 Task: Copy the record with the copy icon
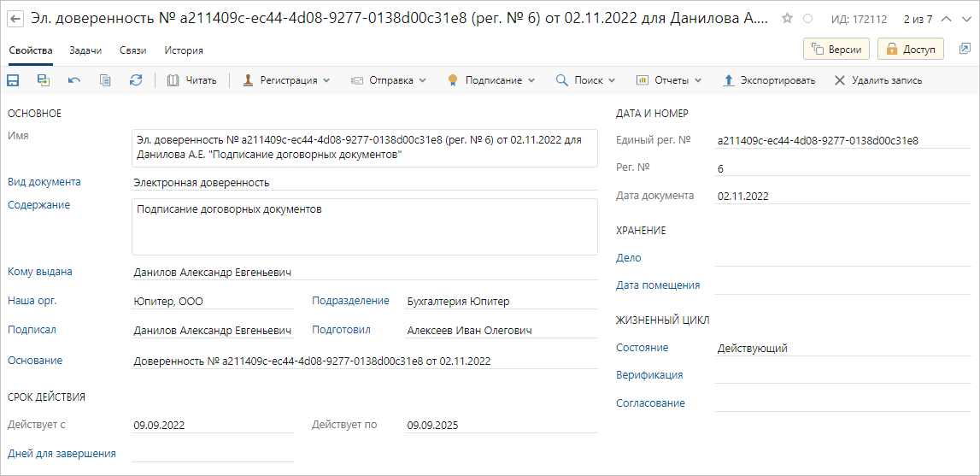click(x=105, y=80)
